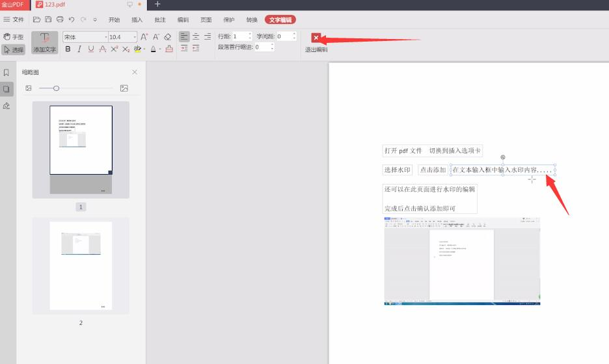Activate the 选择 selection tool
Viewport: 609px width, 364px height.
tap(14, 49)
